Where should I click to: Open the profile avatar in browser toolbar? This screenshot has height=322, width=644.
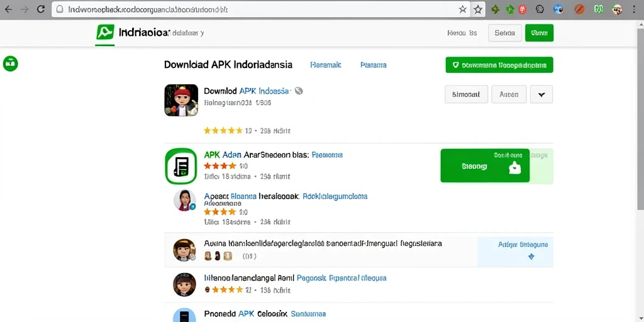point(617,9)
